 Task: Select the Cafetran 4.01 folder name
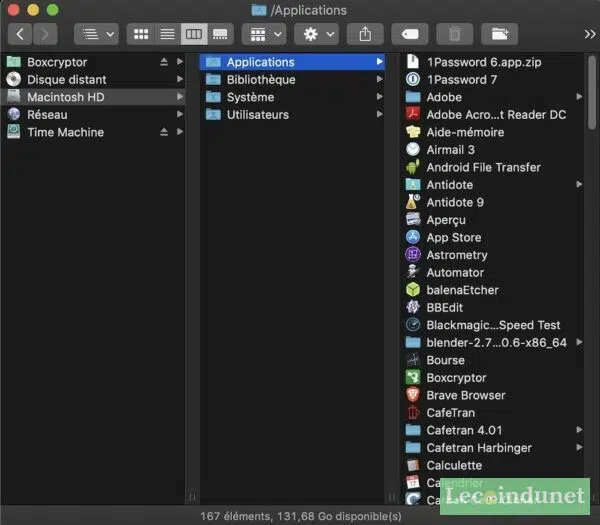coord(464,430)
